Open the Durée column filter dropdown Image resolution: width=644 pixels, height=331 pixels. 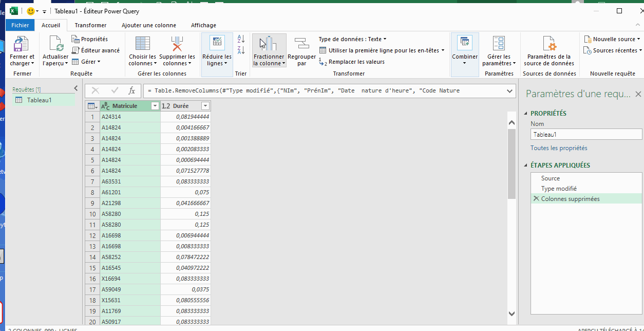[205, 106]
